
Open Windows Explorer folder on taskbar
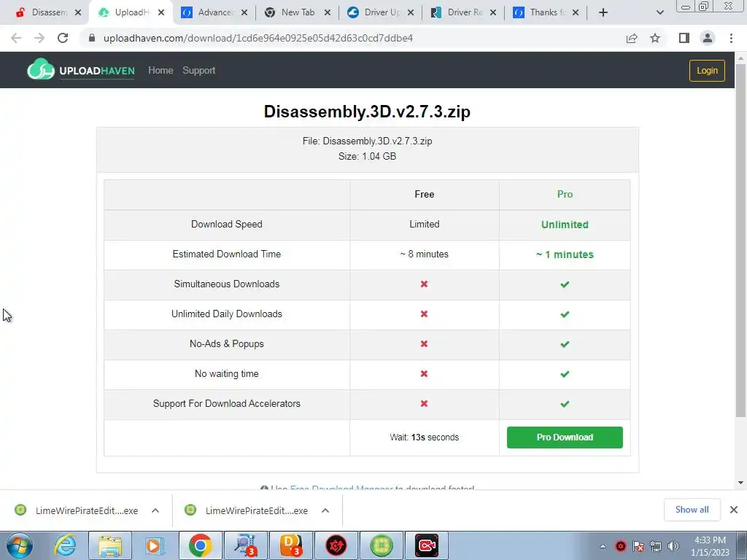[x=110, y=545]
